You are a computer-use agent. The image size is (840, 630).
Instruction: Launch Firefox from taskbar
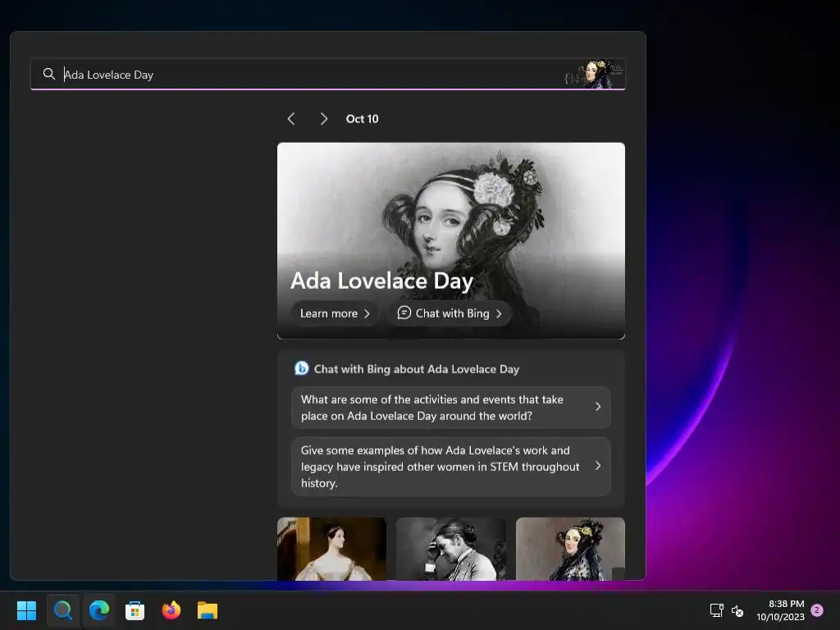(171, 610)
